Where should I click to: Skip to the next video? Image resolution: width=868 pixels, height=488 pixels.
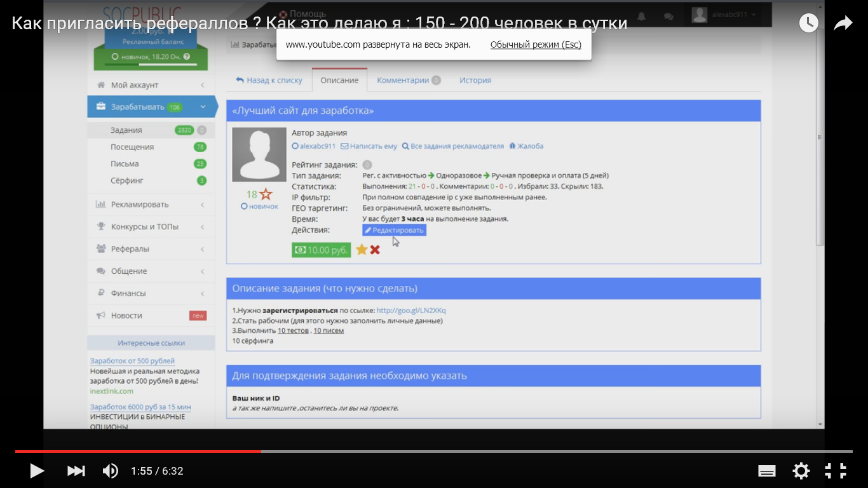pos(76,471)
